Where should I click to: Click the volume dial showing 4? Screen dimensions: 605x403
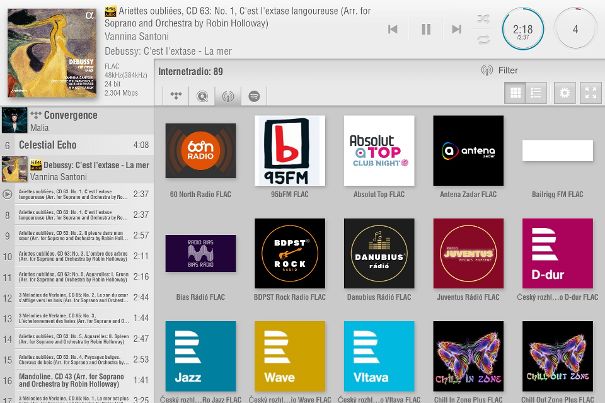point(575,29)
